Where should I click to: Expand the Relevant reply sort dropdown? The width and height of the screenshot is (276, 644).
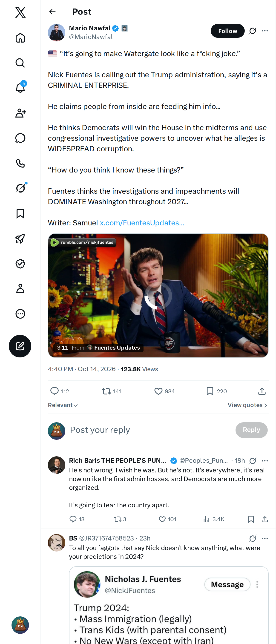point(63,405)
